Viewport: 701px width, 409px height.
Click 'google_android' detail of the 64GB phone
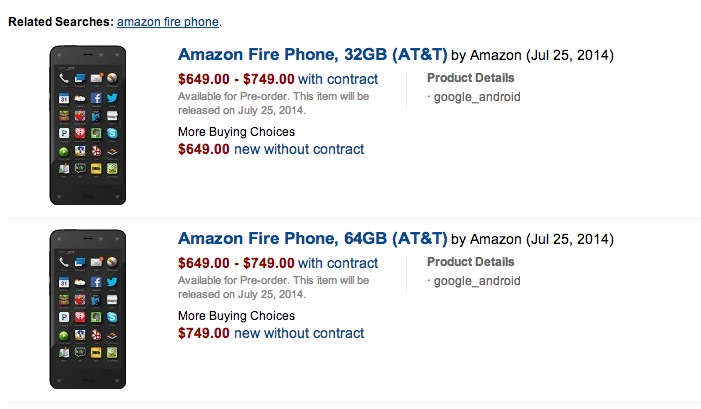click(476, 281)
